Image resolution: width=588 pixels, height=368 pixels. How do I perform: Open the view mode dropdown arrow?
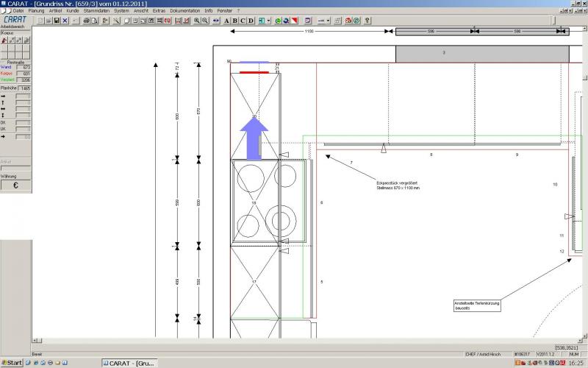pyautogui.click(x=269, y=21)
